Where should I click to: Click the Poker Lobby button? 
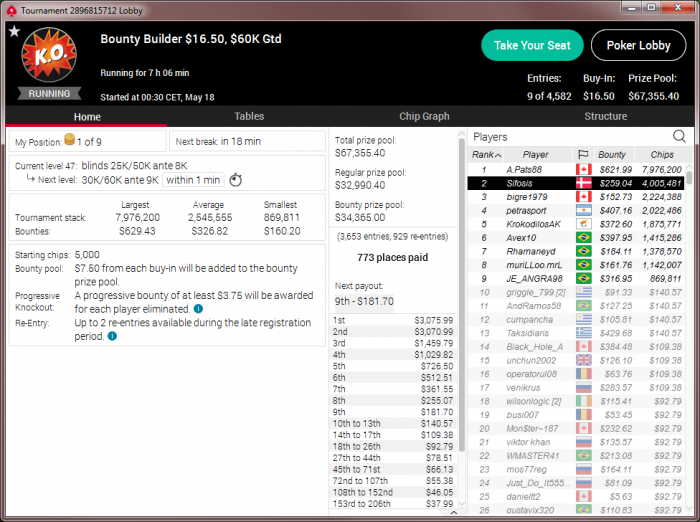click(638, 45)
